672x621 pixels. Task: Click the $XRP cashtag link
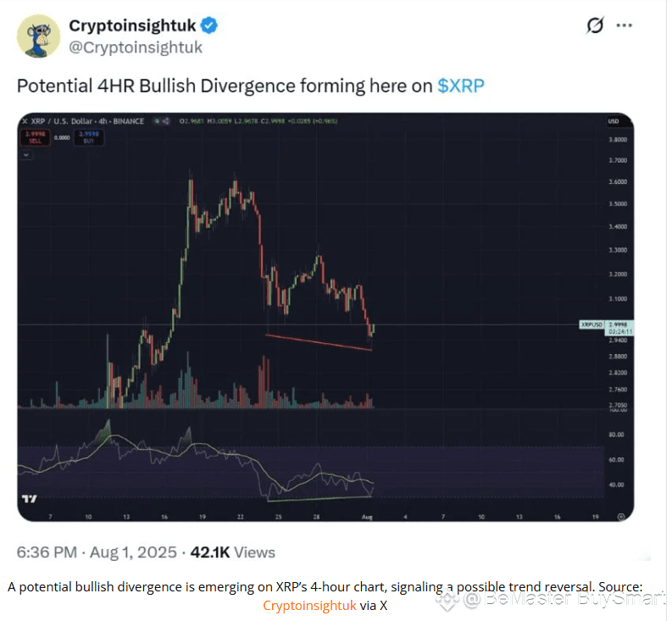point(461,86)
